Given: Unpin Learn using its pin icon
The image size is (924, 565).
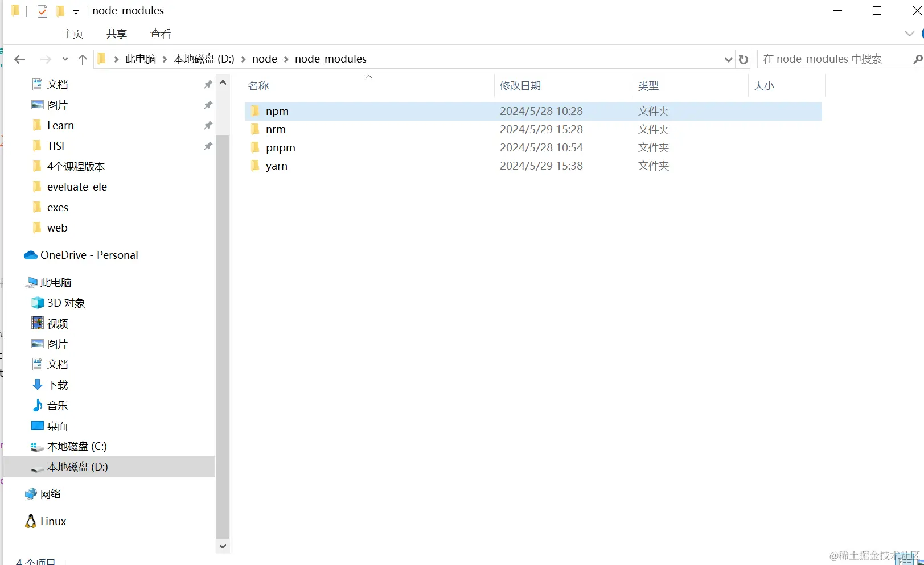Looking at the screenshot, I should (208, 125).
